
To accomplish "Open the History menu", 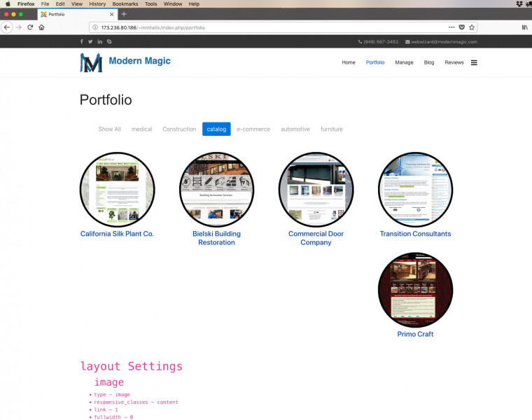I will tap(97, 3).
